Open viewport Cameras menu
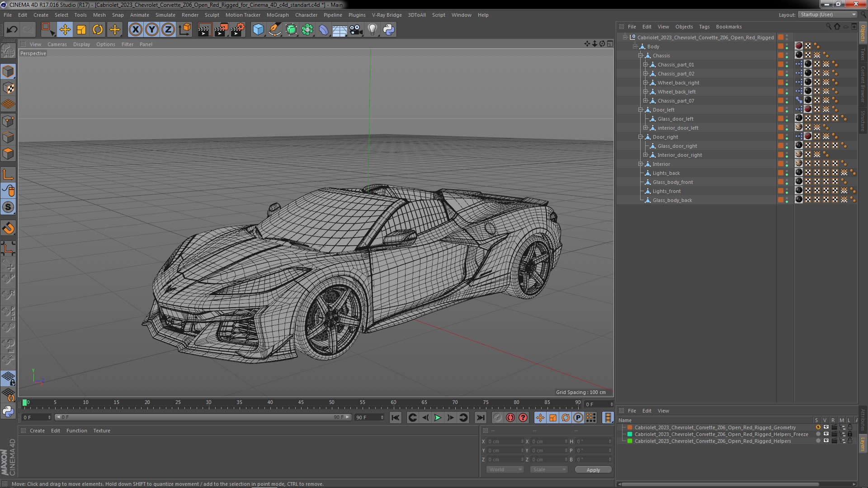 click(57, 44)
